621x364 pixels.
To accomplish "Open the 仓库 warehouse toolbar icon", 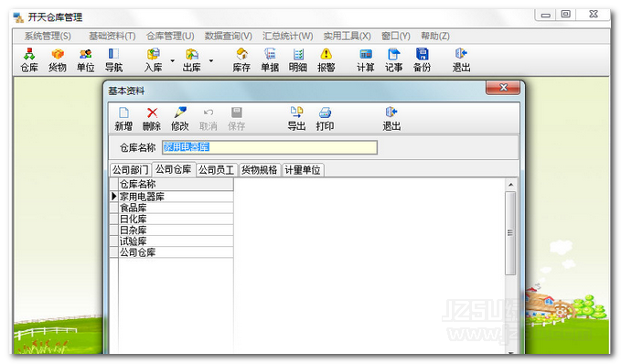I will tap(29, 59).
